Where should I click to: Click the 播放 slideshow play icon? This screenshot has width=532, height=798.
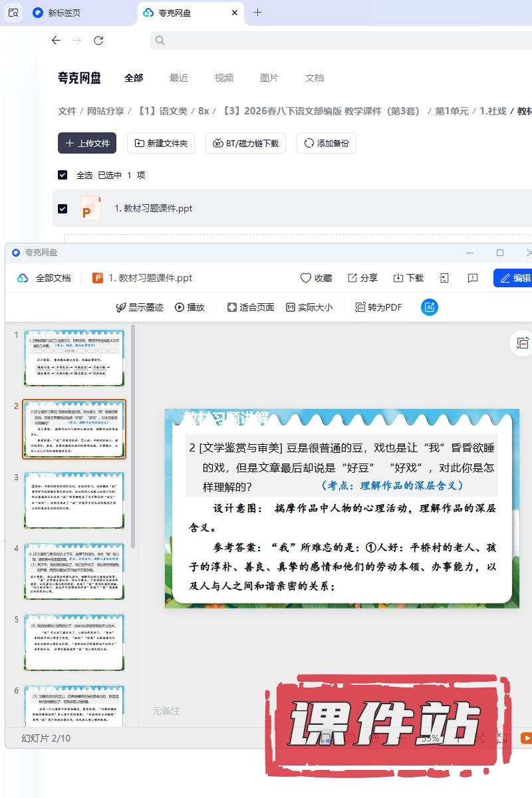point(180,307)
